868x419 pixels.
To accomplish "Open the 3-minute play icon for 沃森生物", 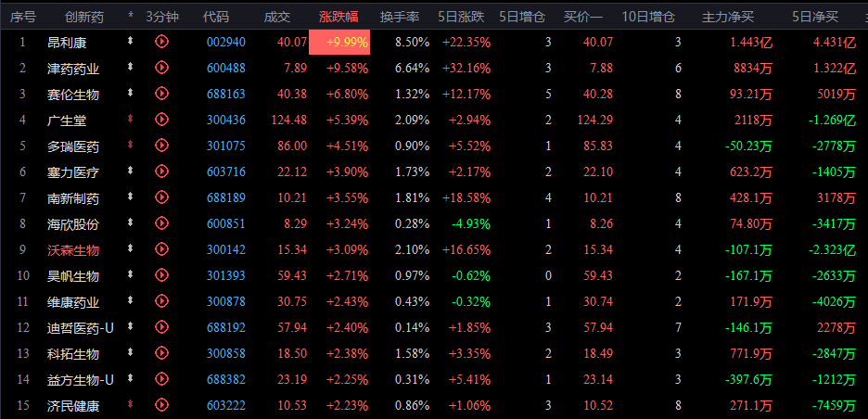I will click(x=161, y=249).
